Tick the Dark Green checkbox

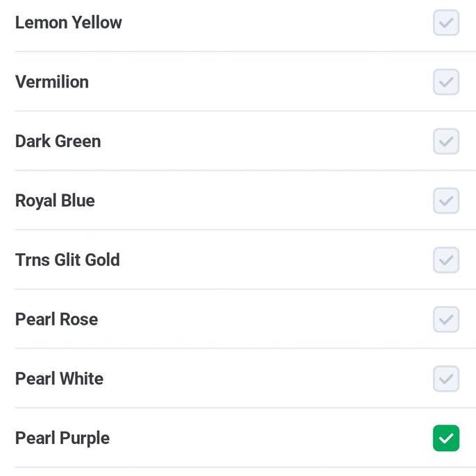(446, 142)
